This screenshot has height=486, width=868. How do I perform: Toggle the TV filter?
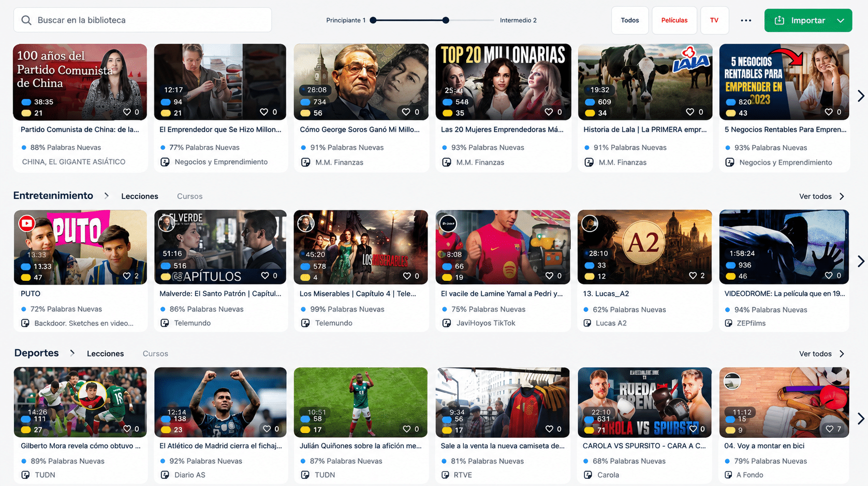714,20
